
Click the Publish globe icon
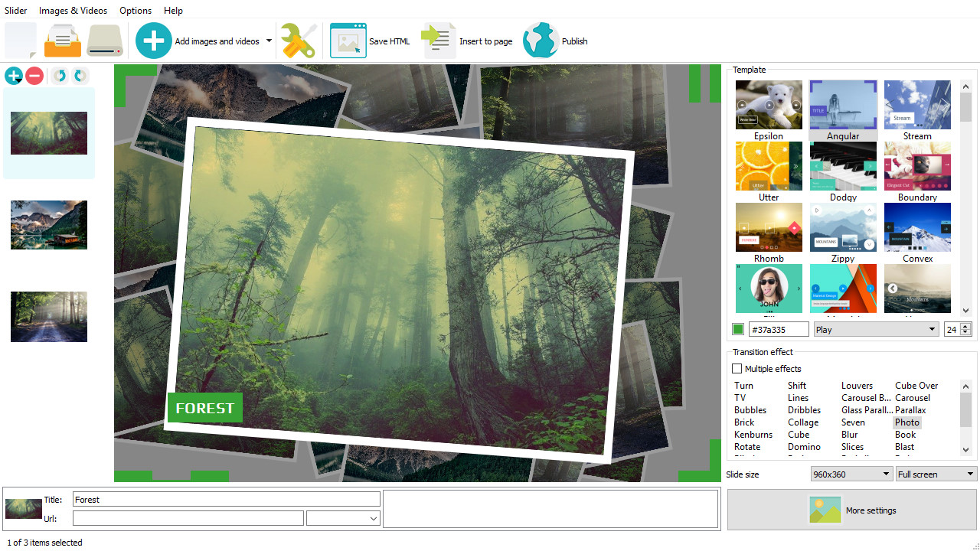[541, 41]
